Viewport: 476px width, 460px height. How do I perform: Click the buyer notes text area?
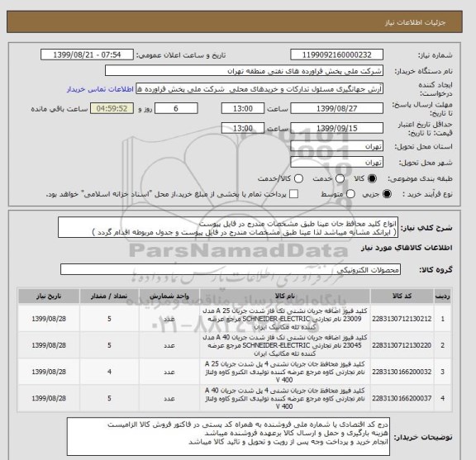pyautogui.click(x=228, y=437)
